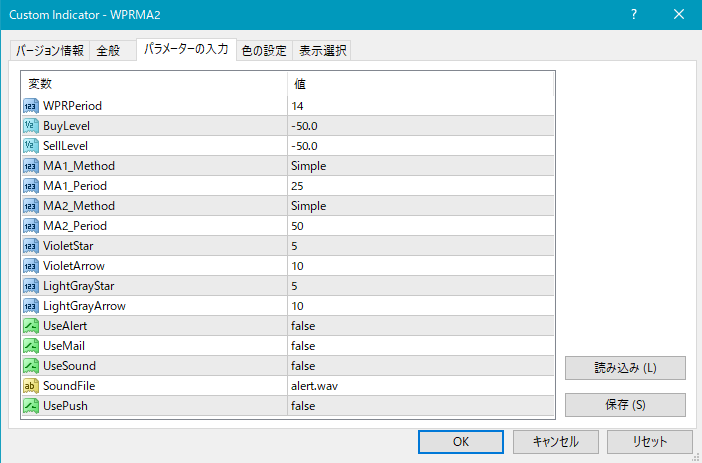Click the integer icon beside MA1_Method

pos(30,166)
